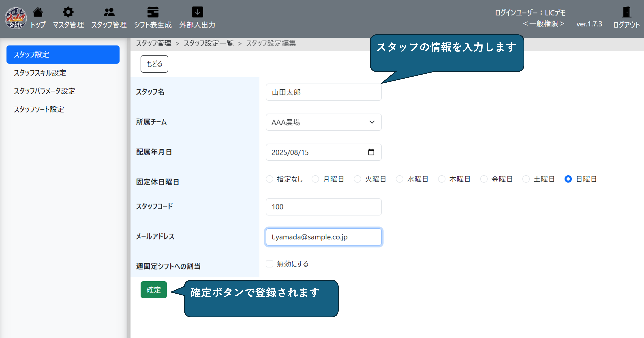The height and width of the screenshot is (338, 644).
Task: Select 指定なし radio button
Action: pyautogui.click(x=269, y=179)
